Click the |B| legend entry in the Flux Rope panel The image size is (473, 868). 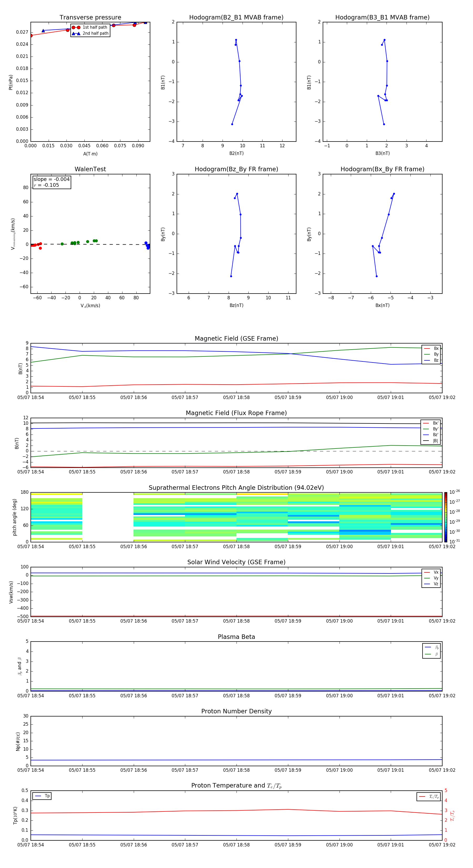431,441
